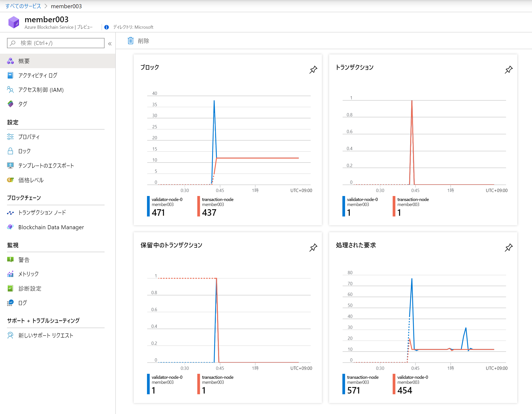Pin the 処理された要求 chart
The width and height of the screenshot is (532, 414).
[508, 247]
